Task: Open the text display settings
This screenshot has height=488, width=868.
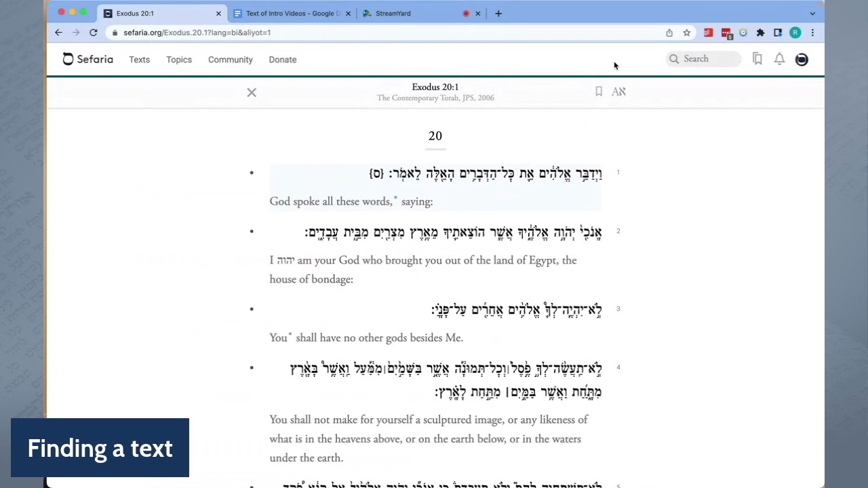Action: pos(618,91)
